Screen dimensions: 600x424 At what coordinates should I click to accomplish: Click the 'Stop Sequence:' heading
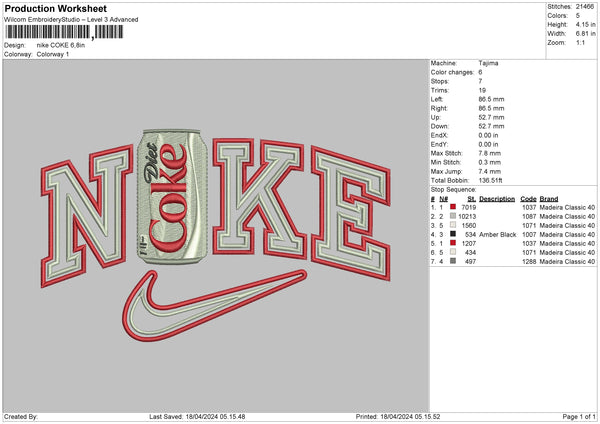[x=453, y=190]
